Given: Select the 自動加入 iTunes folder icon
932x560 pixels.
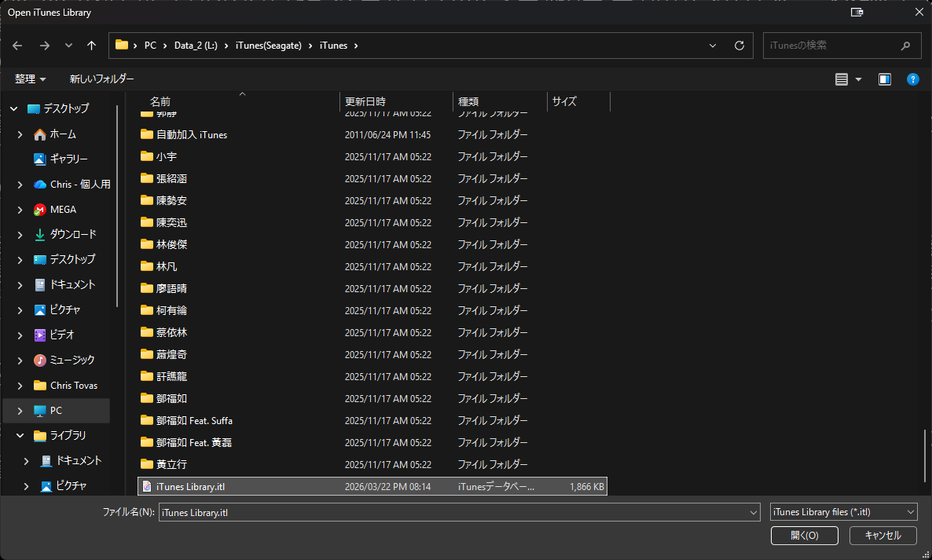Looking at the screenshot, I should tap(147, 134).
